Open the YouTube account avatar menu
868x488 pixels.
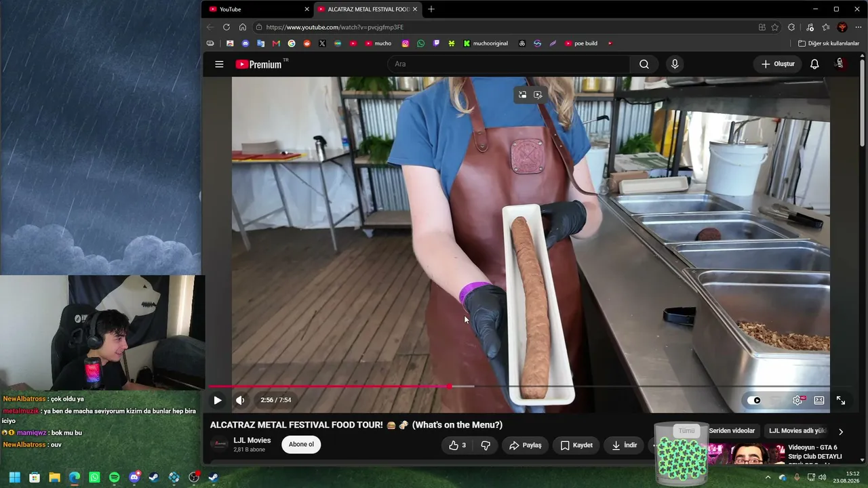840,64
